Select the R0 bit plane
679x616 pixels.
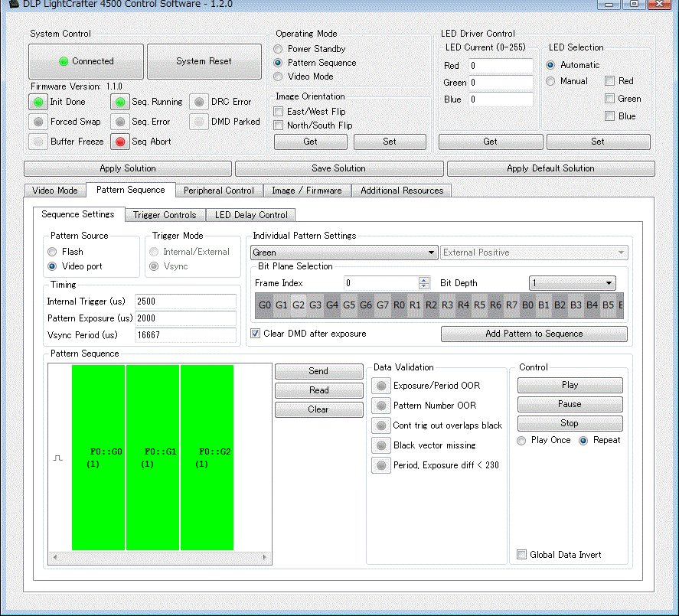coord(399,305)
